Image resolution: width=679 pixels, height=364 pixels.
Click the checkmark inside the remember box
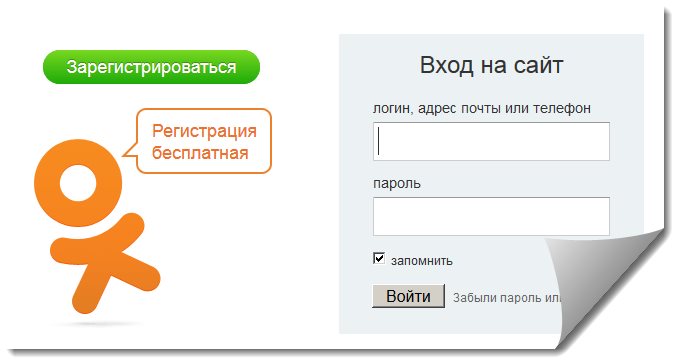coord(379,258)
